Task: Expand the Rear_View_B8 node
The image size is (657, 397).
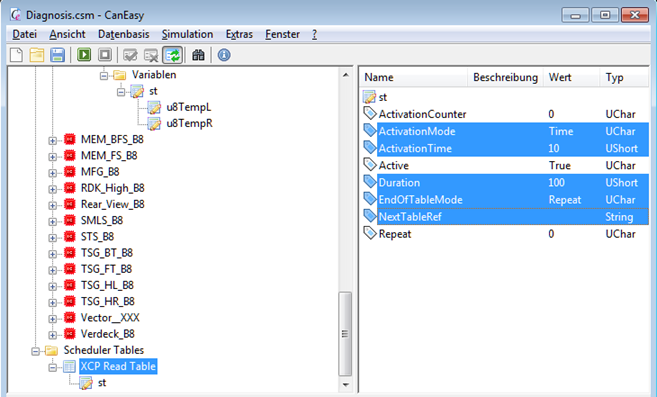Action: [x=52, y=205]
